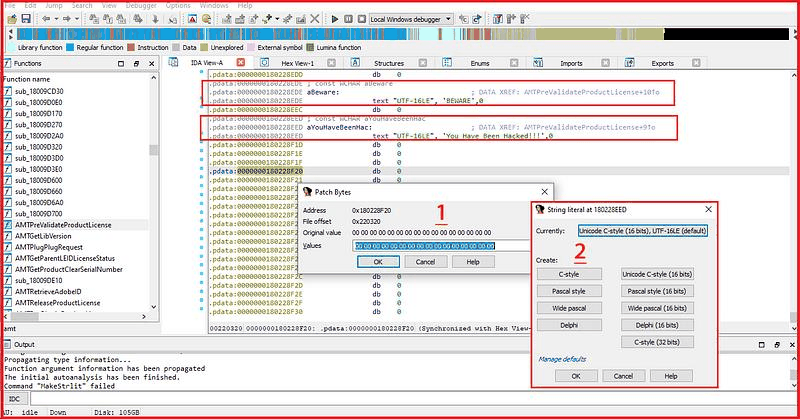Select AMTPreValidateProductLicense in the Functions list

pos(63,225)
